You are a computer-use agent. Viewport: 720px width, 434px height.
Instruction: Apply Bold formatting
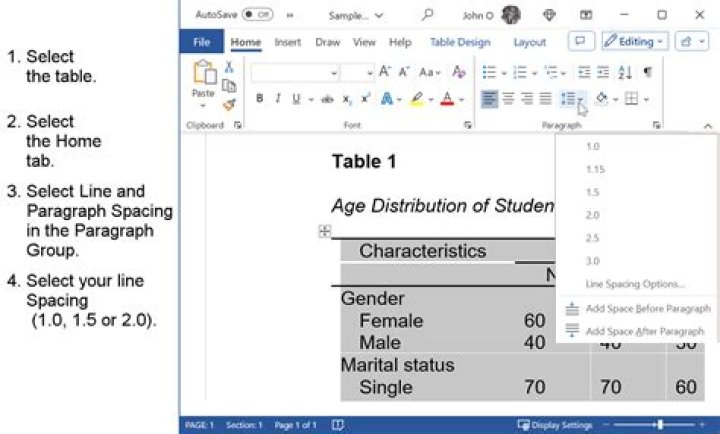click(x=259, y=98)
